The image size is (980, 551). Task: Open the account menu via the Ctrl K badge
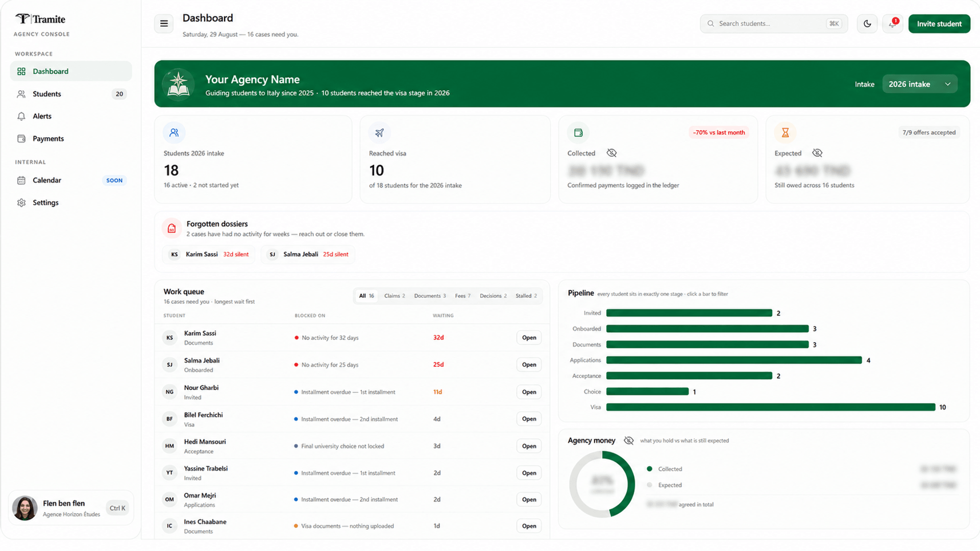117,508
